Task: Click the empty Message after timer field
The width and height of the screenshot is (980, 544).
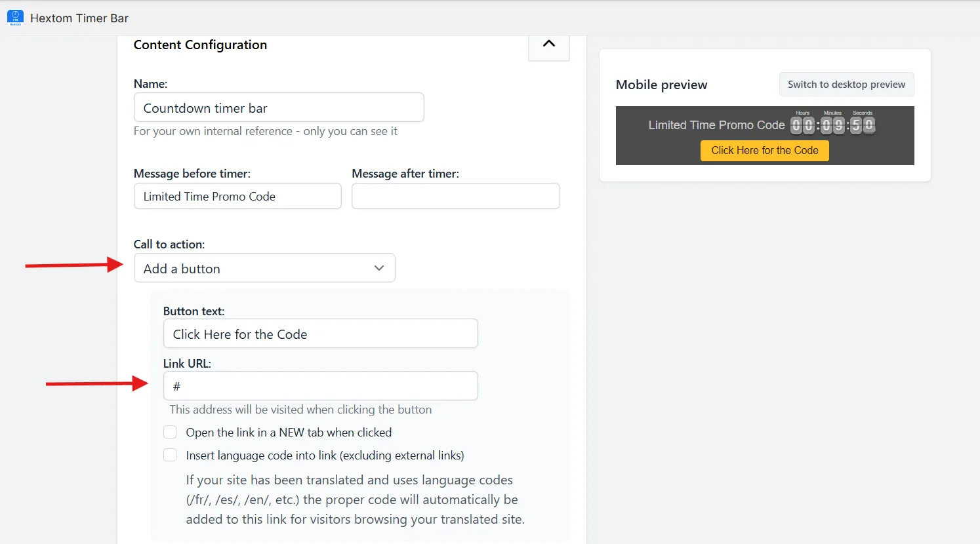Action: coord(455,196)
